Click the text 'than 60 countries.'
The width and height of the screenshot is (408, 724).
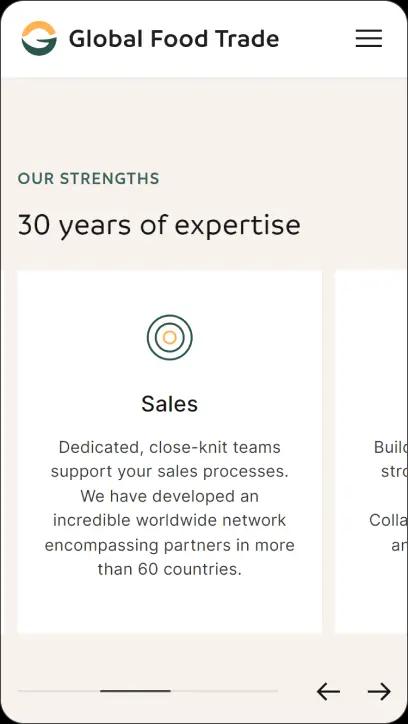(170, 569)
